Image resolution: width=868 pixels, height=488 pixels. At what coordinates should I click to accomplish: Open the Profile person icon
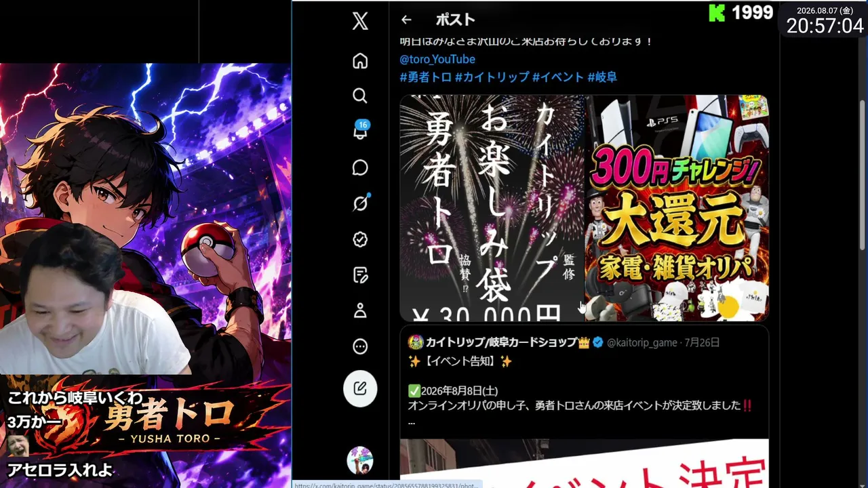click(360, 311)
